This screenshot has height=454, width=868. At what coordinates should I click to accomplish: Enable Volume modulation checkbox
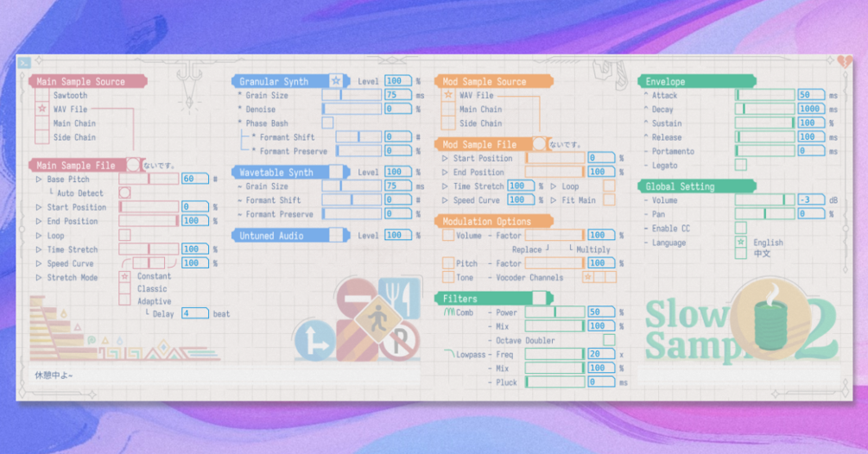pyautogui.click(x=448, y=235)
